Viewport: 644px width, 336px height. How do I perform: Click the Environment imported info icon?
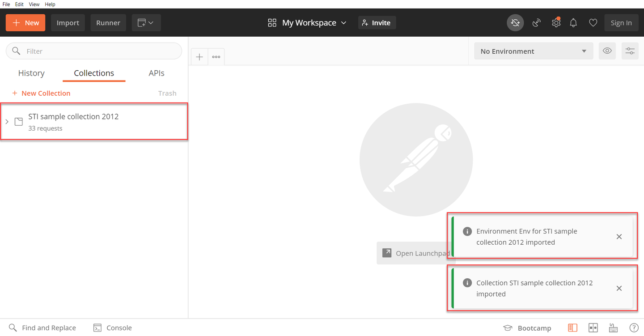point(467,231)
